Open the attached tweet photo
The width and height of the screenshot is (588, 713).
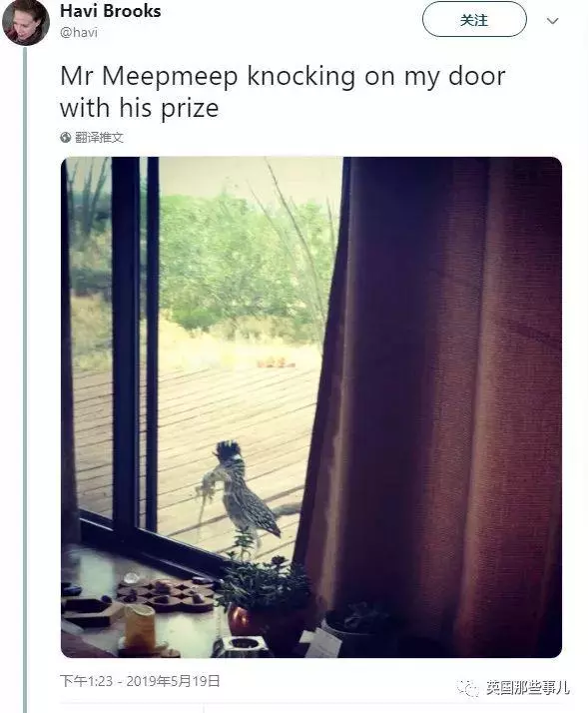(311, 407)
